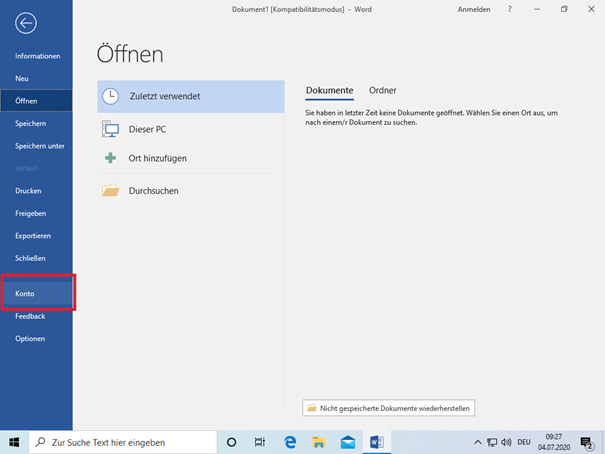Click Nicht gespeicherte Dokumente wiederherstellen button

point(390,408)
